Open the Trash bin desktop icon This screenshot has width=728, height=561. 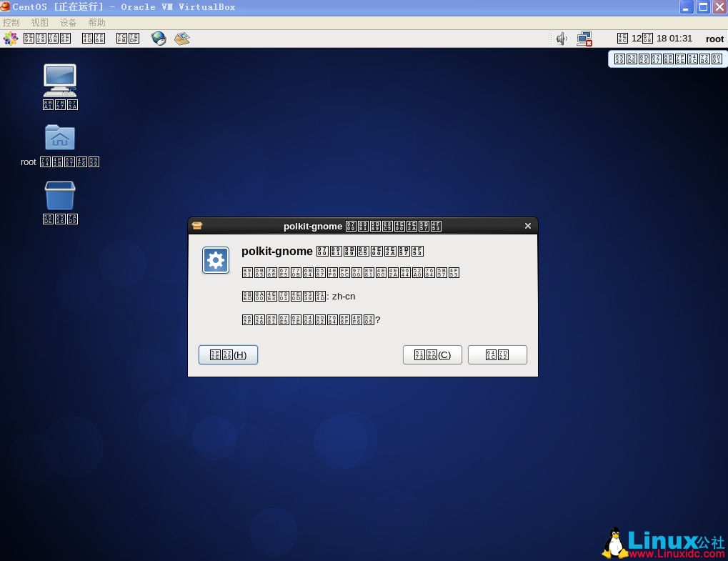(x=60, y=196)
